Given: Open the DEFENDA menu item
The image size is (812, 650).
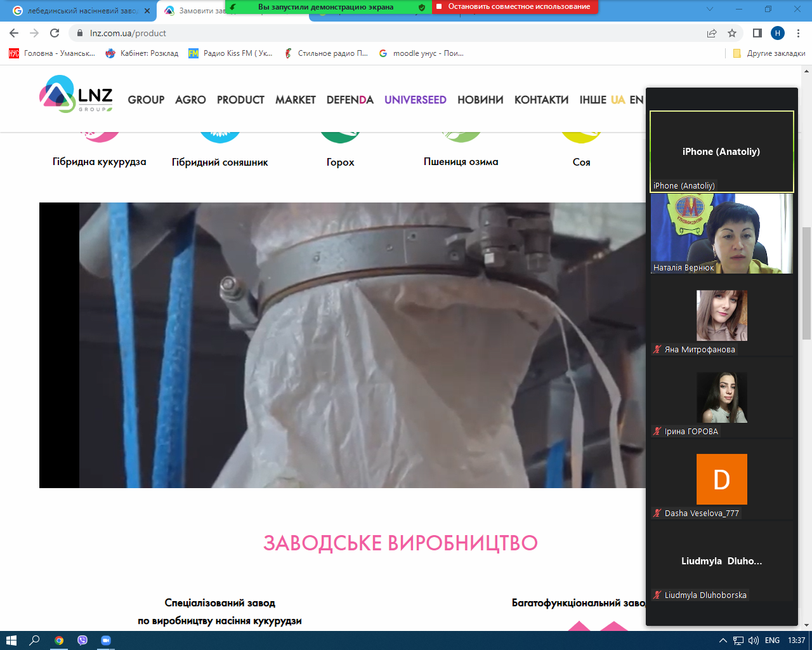Looking at the screenshot, I should [x=350, y=100].
